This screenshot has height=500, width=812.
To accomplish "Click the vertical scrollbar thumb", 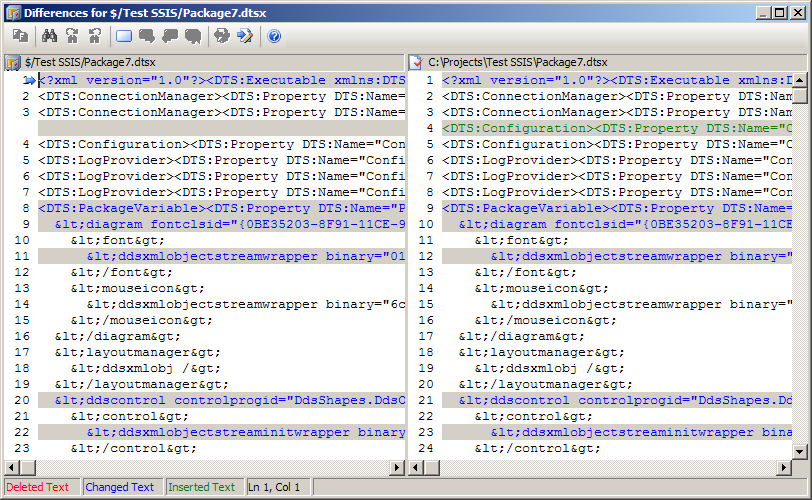I will click(800, 96).
